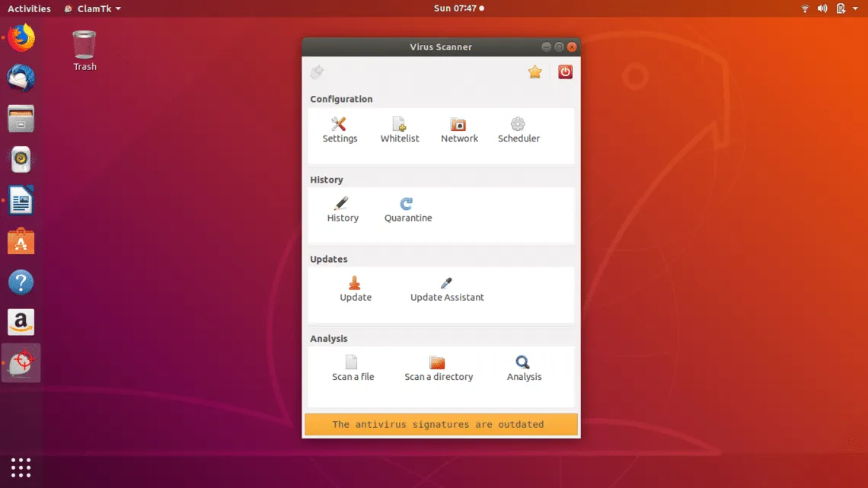
Task: Open the clock calendar dropdown
Action: coord(458,8)
